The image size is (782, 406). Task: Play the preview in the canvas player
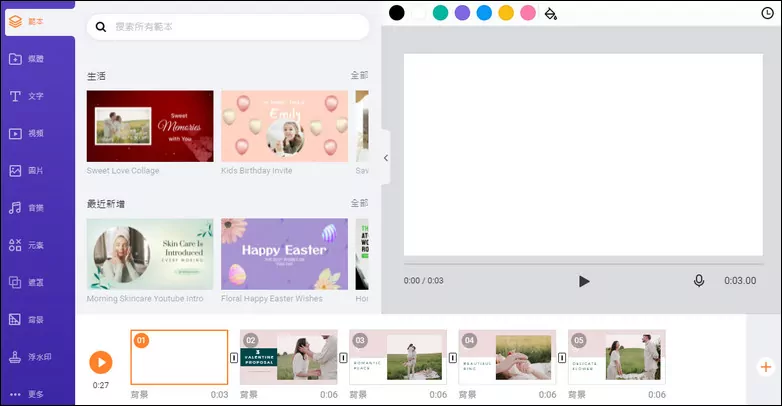coord(584,281)
